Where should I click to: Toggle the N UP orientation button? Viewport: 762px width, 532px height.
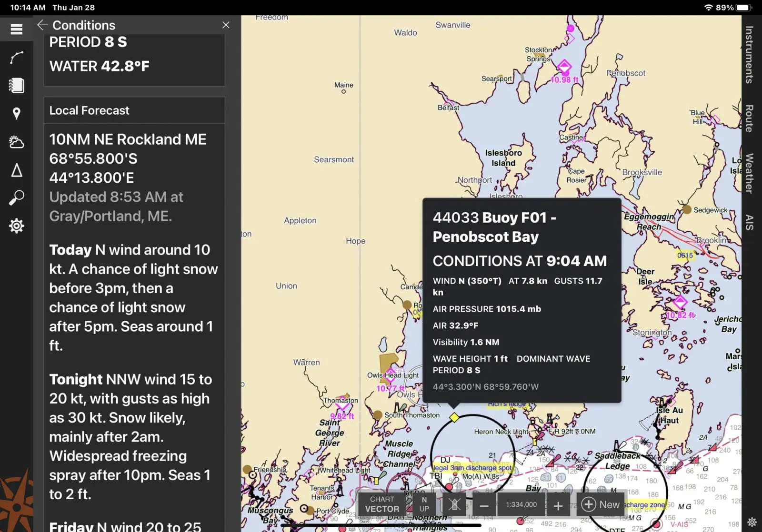click(x=424, y=504)
